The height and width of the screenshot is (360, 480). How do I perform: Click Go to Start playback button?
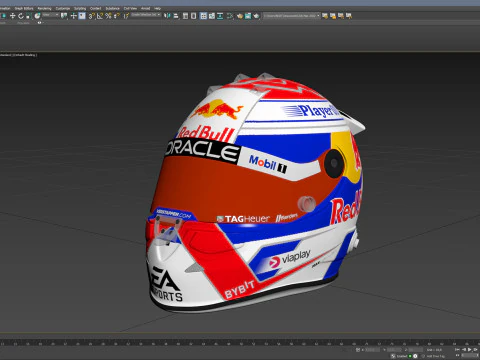(x=457, y=350)
